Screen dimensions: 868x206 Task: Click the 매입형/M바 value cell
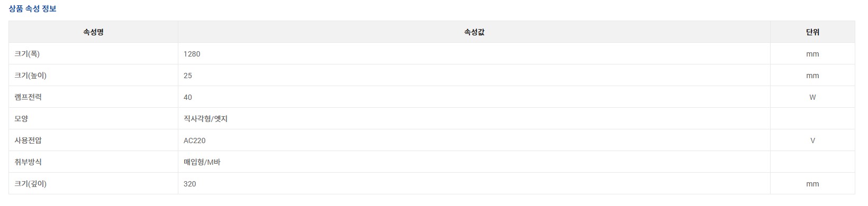[474, 162]
